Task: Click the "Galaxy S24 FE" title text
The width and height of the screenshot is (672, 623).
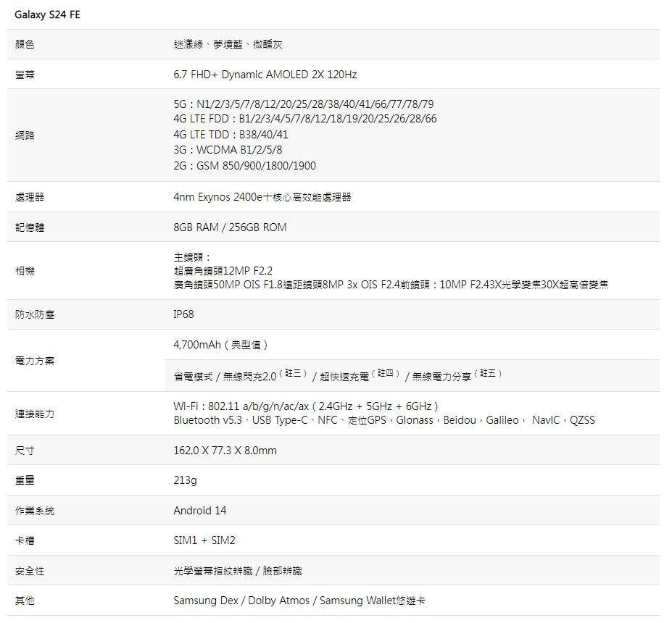Action: (47, 14)
